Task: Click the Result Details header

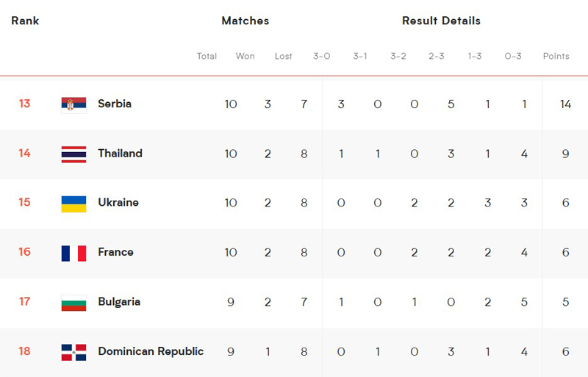Action: (x=441, y=21)
